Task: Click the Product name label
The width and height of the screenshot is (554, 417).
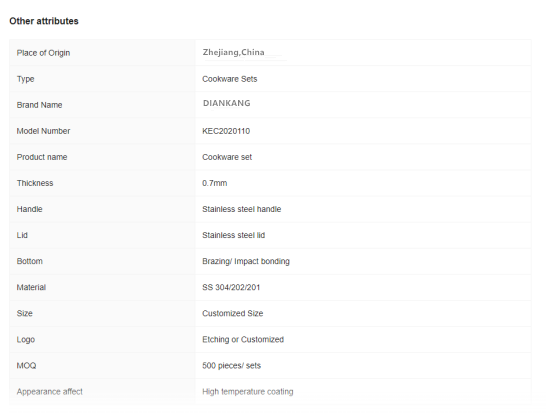Action: click(x=42, y=157)
